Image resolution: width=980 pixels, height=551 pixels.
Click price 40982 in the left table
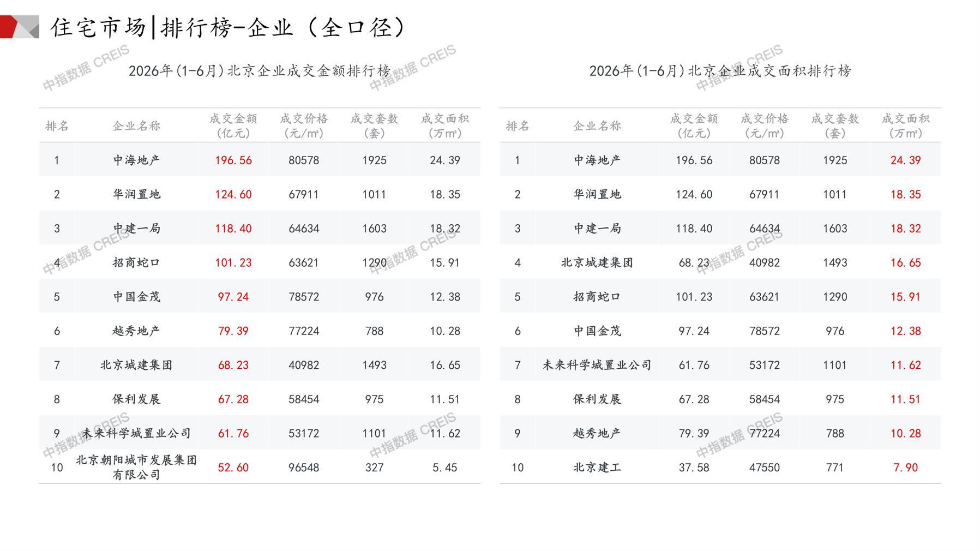304,365
